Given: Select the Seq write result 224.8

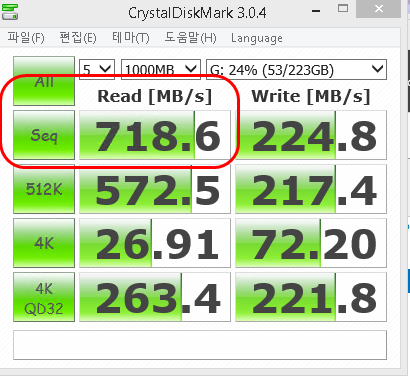Looking at the screenshot, I should coord(311,135).
